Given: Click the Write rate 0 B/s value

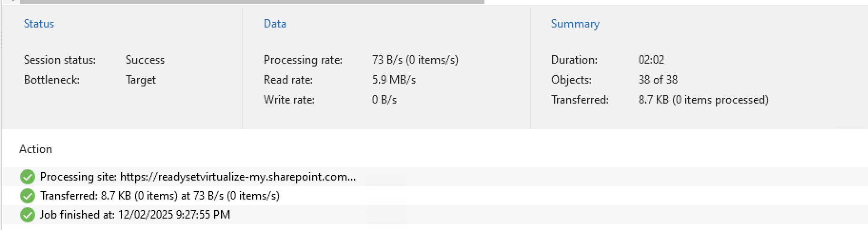Looking at the screenshot, I should pyautogui.click(x=385, y=100).
